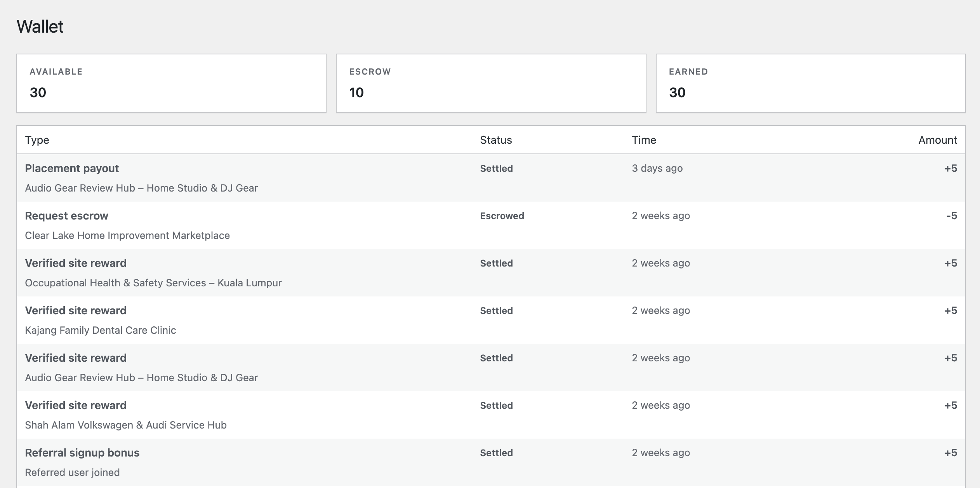Click the Amount column header
This screenshot has width=980, height=488.
938,140
